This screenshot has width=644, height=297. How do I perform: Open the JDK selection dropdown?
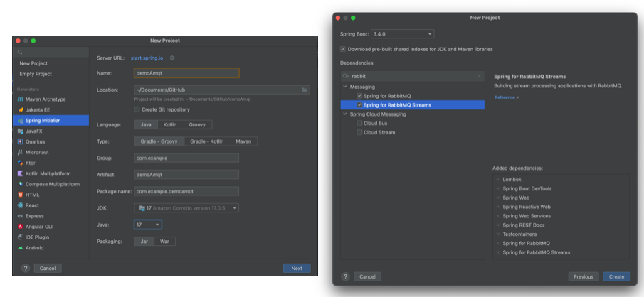coord(186,208)
